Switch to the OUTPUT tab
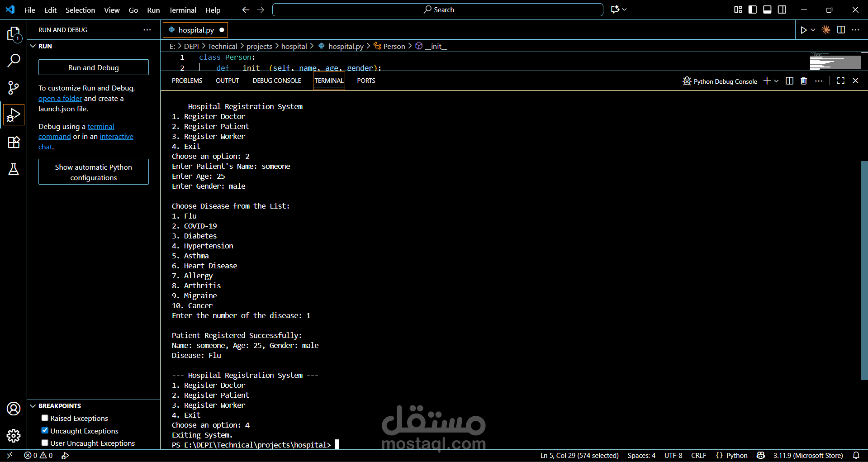This screenshot has width=868, height=462. 227,81
